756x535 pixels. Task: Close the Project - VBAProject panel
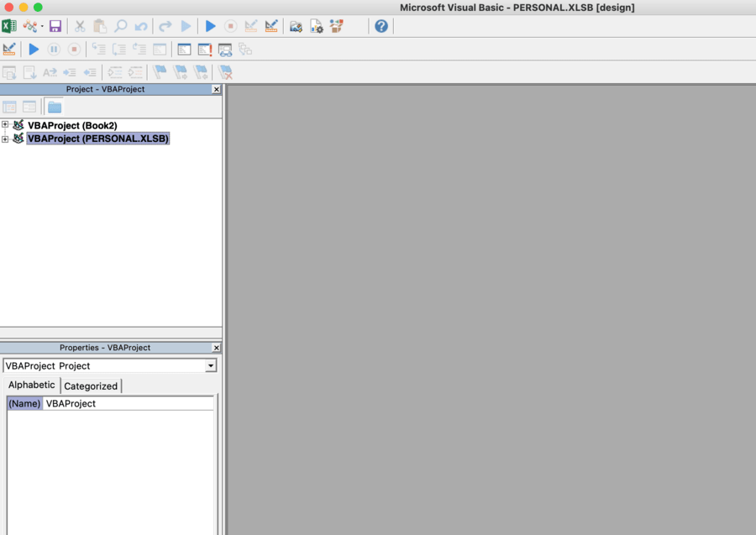(217, 89)
